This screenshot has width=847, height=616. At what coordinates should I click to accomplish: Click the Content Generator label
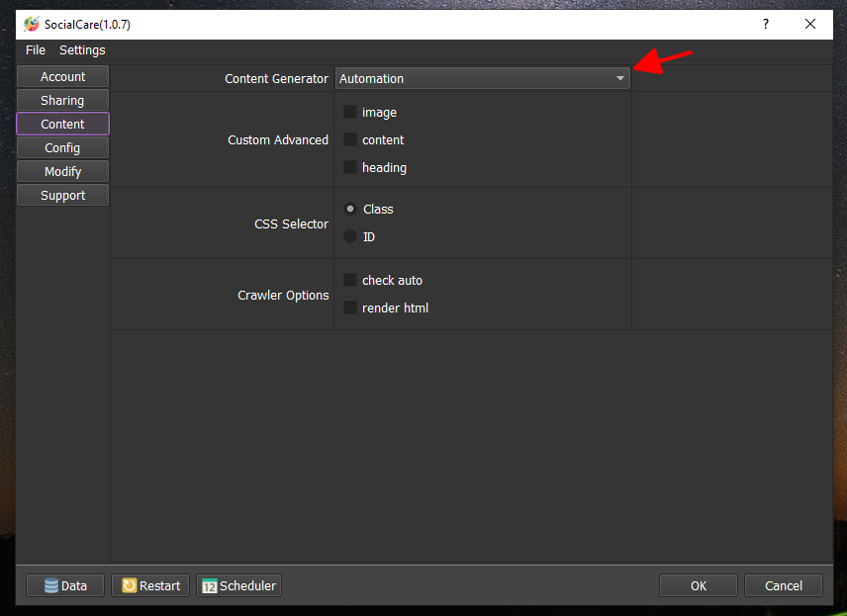[x=277, y=79]
